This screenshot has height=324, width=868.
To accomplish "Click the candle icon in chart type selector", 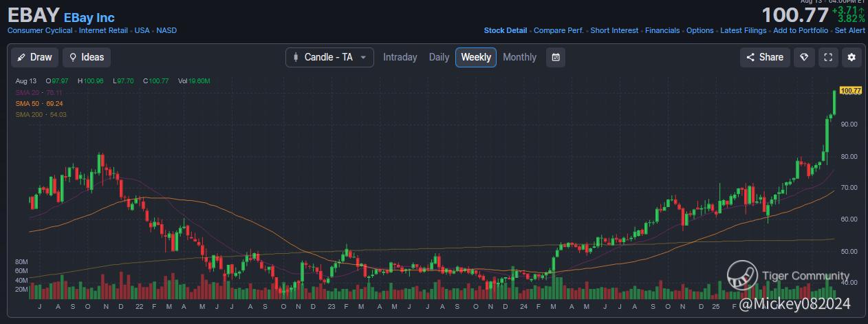I will pos(296,57).
